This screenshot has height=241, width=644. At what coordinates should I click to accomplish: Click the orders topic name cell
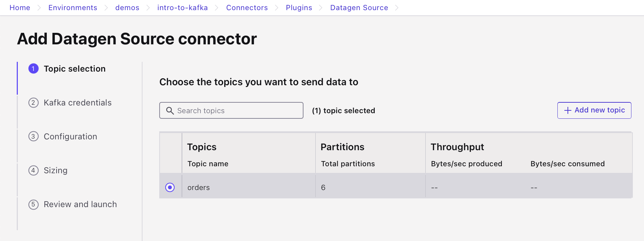[x=199, y=188]
